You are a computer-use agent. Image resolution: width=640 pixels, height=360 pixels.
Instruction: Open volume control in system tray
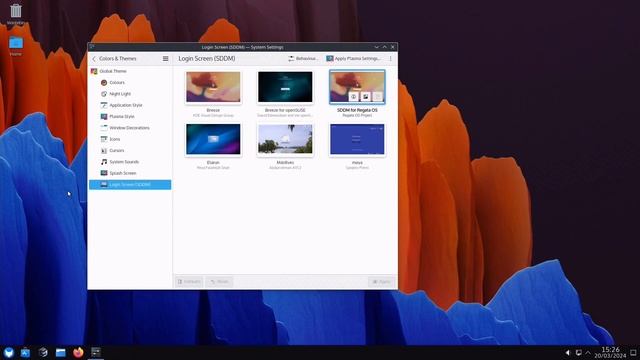point(567,353)
